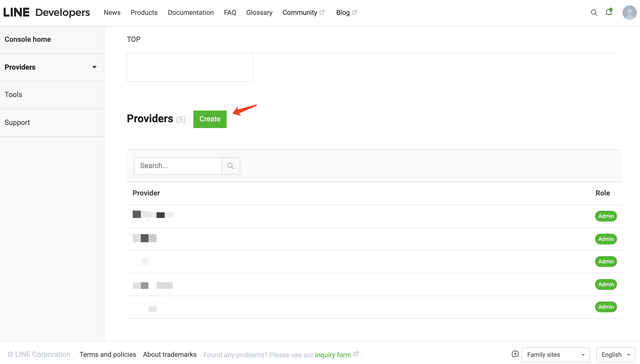
Task: Select Console home in the sidebar
Action: pos(52,40)
